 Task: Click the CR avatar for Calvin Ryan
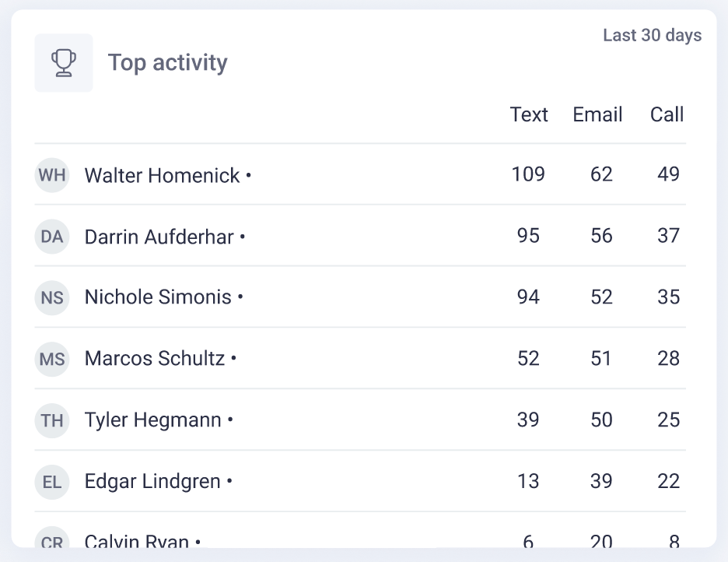pyautogui.click(x=52, y=539)
